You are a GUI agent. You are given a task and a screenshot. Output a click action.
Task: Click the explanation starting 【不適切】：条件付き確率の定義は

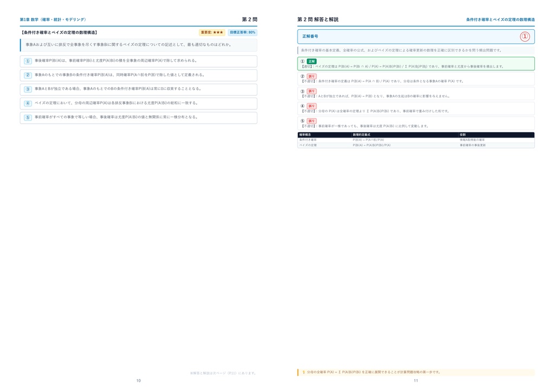[x=382, y=81]
